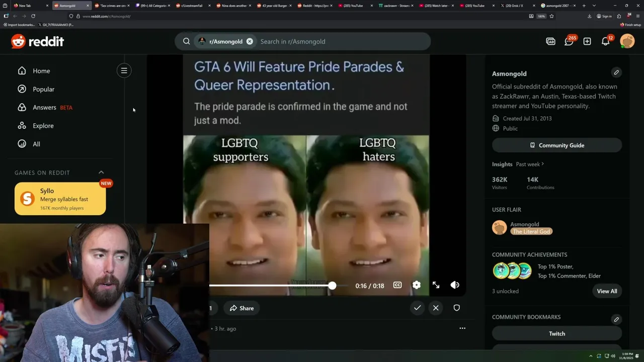644x362 pixels.
Task: Collapse the left navigation sidebar
Action: [x=124, y=70]
